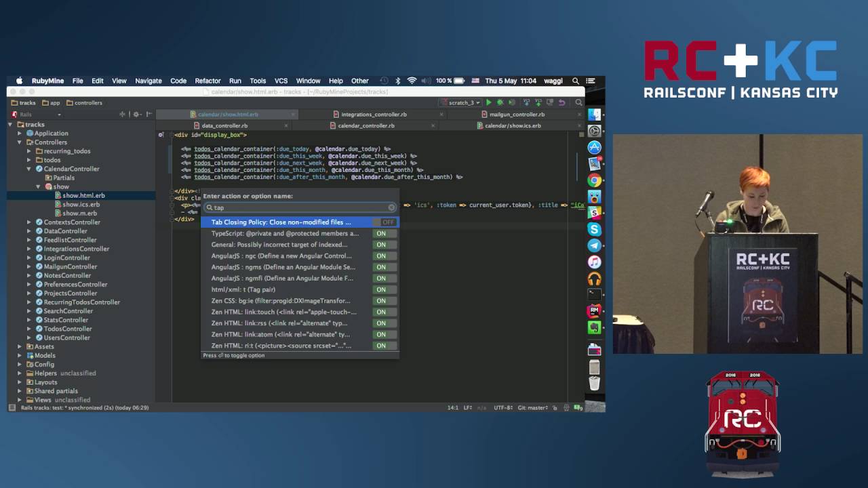Collapse the CalendarController node
Screen dimensions: 868x488
29,169
